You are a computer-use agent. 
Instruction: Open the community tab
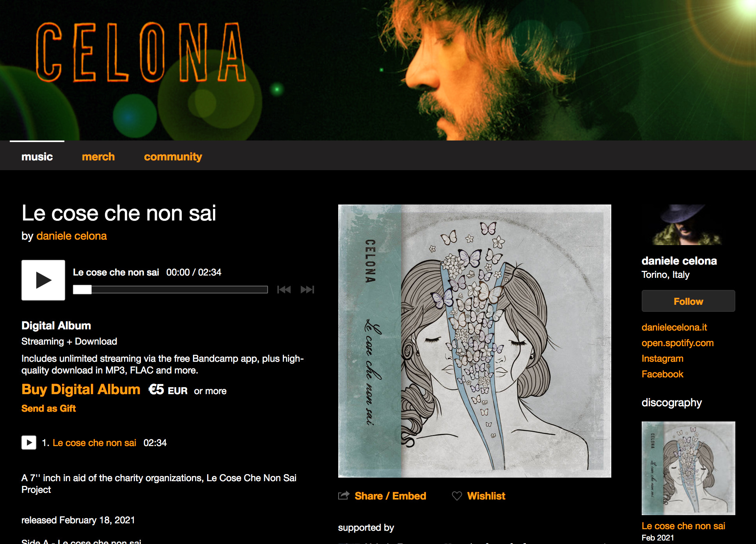coord(173,156)
